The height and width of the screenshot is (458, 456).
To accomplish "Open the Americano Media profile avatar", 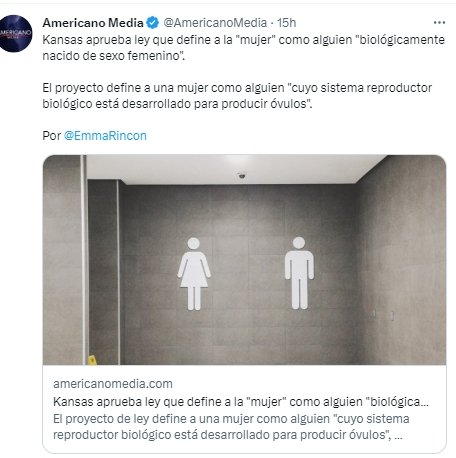I will coord(15,33).
